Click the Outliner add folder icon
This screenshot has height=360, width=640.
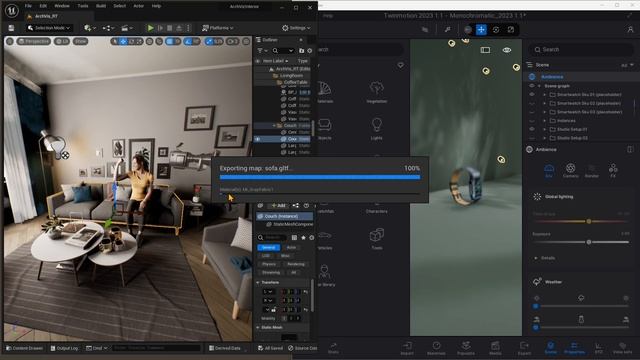coord(302,51)
